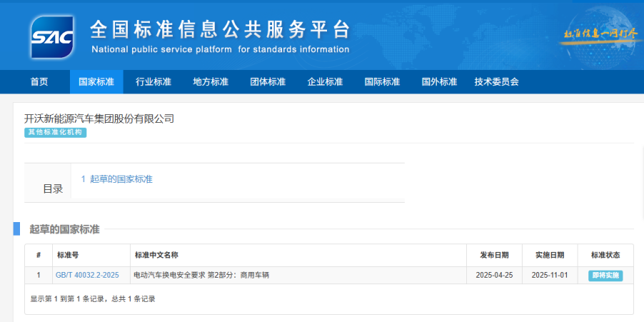Open the 国外标准 tab
Viewport: 644px width, 322px height.
(x=439, y=81)
